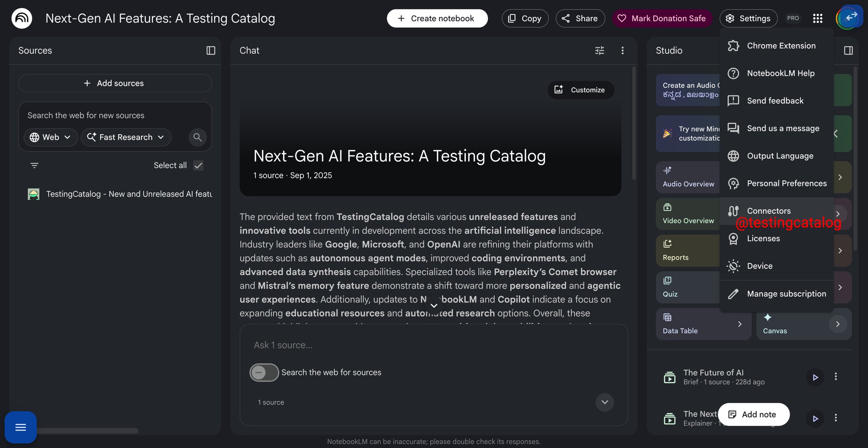Click the Sources panel horizontal scrollbar

coord(87,431)
